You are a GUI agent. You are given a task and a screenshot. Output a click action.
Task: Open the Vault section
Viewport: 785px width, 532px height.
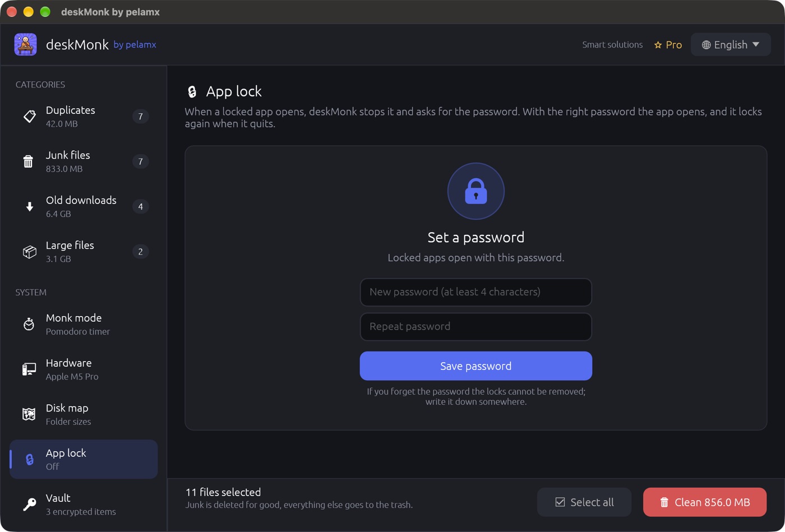pos(84,504)
